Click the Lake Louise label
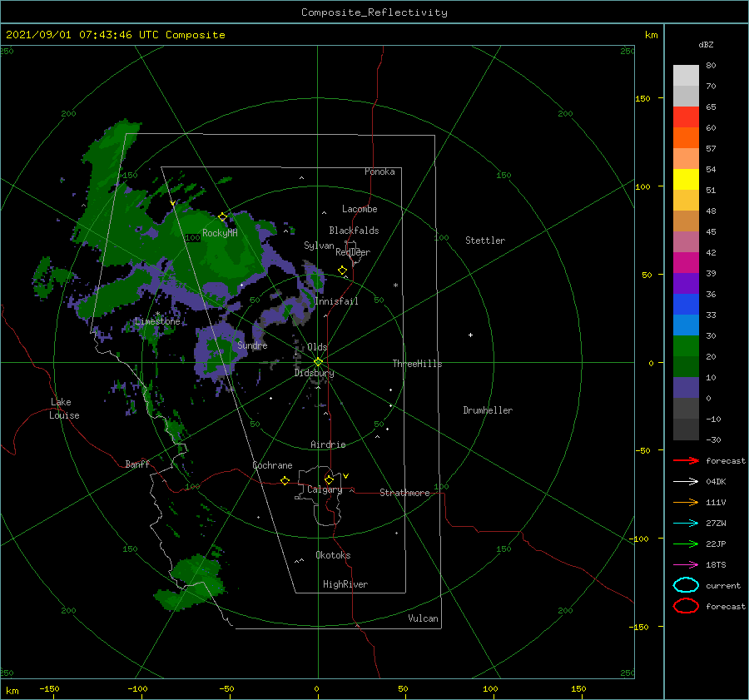Image resolution: width=749 pixels, height=700 pixels. pyautogui.click(x=64, y=409)
